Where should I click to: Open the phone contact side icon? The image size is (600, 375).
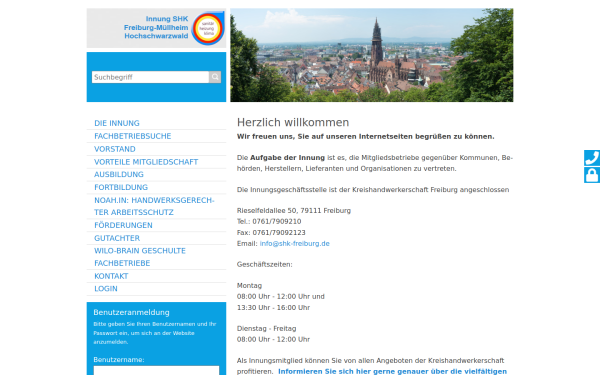click(592, 158)
